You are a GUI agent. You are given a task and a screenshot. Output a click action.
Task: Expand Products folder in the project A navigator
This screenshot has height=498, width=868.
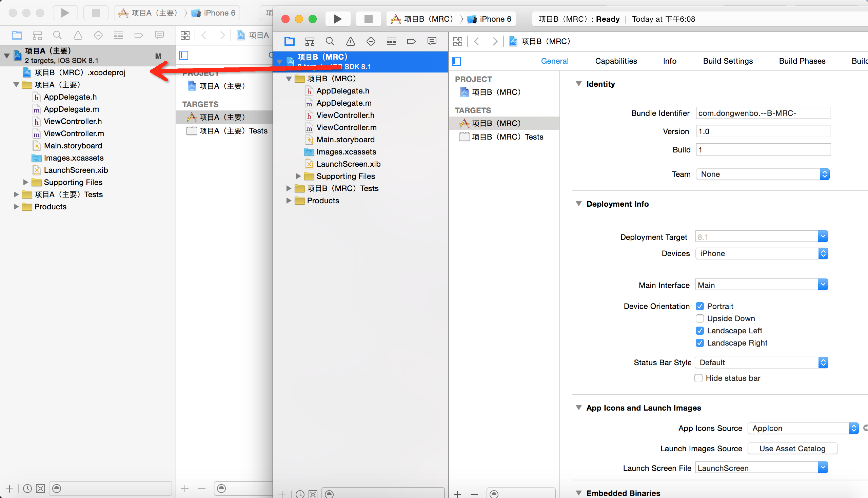(16, 207)
